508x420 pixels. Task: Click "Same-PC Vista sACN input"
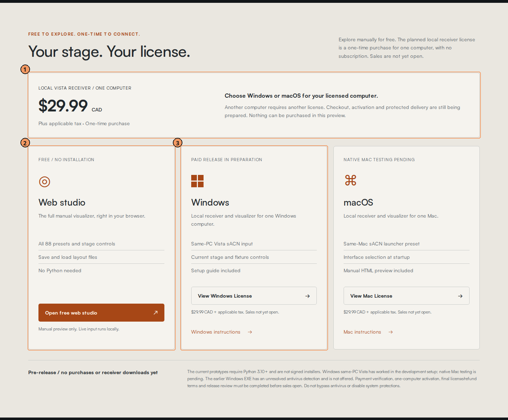(222, 244)
